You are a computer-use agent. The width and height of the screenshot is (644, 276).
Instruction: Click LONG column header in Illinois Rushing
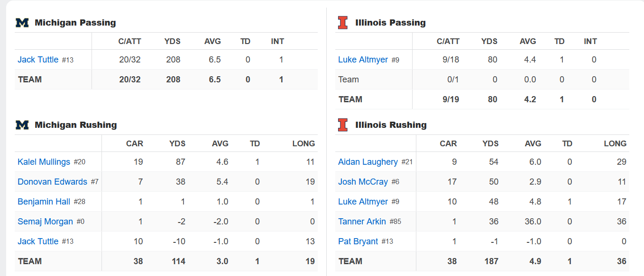[x=615, y=143]
